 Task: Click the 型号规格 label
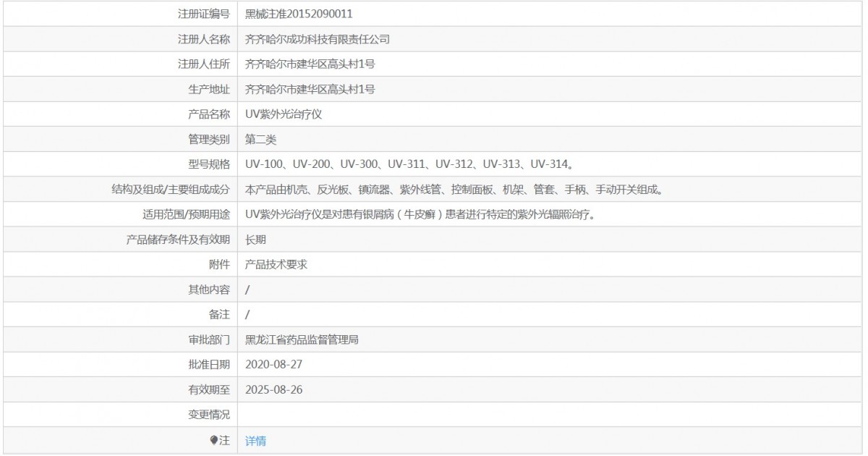point(209,164)
